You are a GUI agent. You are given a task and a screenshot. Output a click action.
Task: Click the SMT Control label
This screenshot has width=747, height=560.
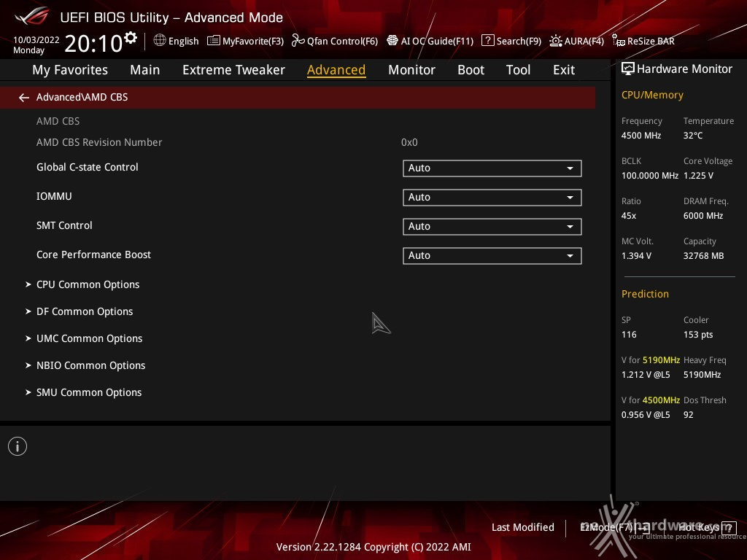64,226
